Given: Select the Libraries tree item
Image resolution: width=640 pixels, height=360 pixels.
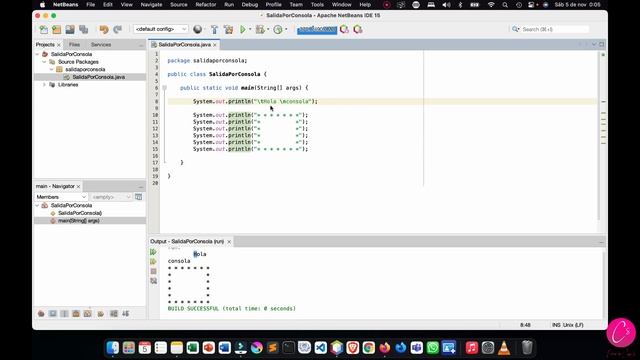Looking at the screenshot, I should 68,85.
